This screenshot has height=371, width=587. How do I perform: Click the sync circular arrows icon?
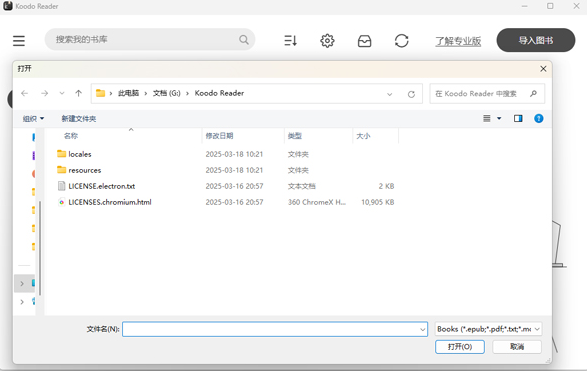tap(401, 40)
